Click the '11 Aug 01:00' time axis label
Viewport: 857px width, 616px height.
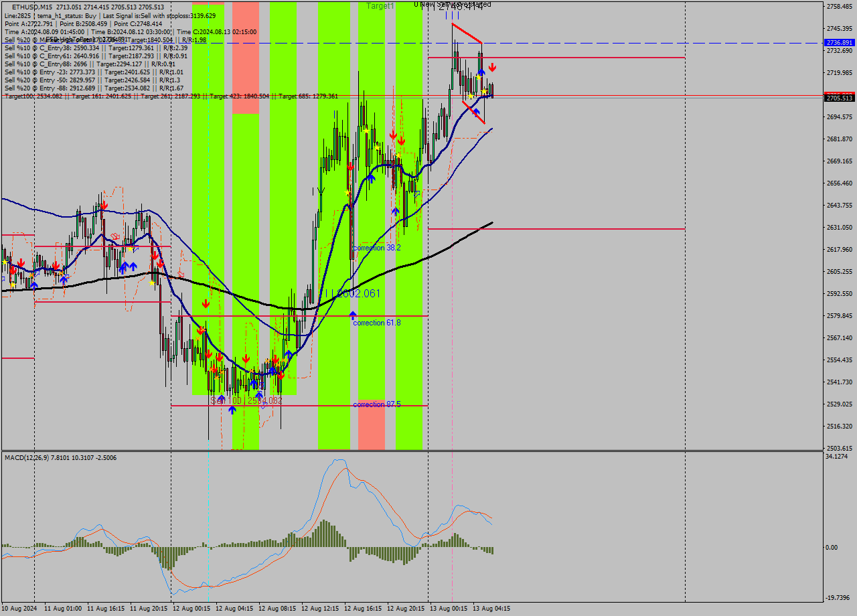point(63,609)
